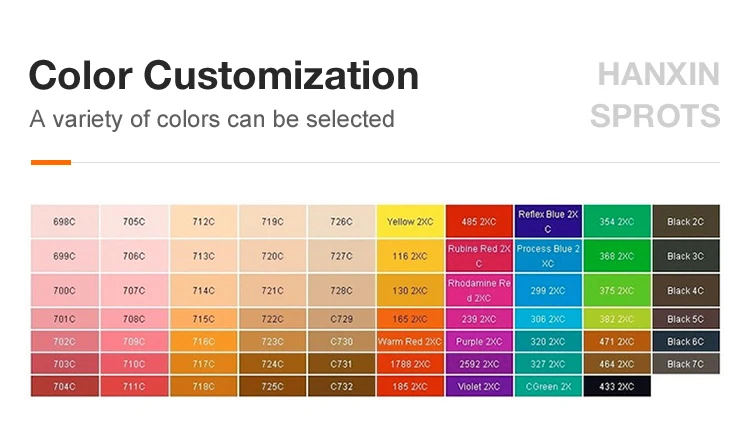This screenshot has width=750, height=443.
Task: Pick the Rubine Red 2XC swatch
Action: [x=479, y=256]
